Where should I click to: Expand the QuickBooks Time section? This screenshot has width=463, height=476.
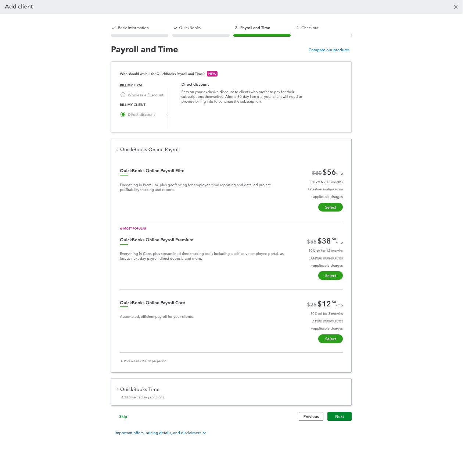click(117, 389)
